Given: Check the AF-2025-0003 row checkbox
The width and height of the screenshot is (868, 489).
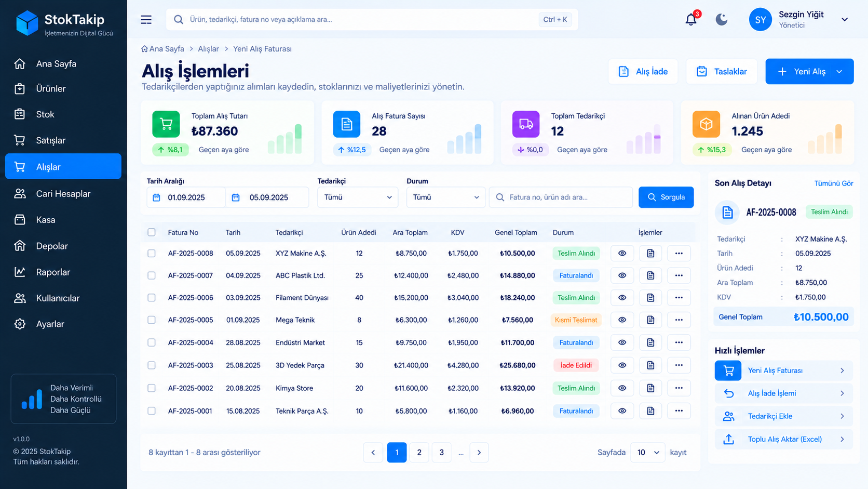Looking at the screenshot, I should (152, 365).
